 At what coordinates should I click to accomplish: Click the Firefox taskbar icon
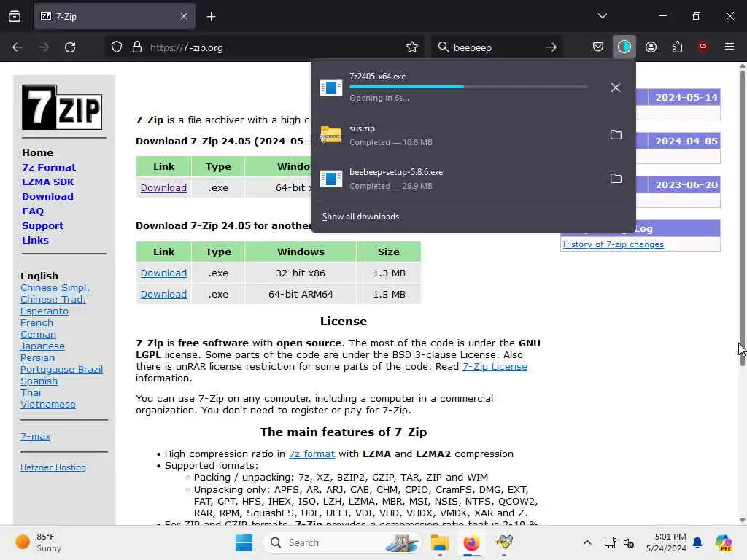pos(472,542)
